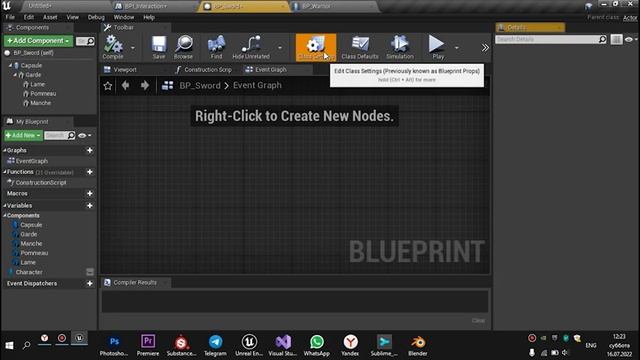Add a new function with plus

click(90, 172)
